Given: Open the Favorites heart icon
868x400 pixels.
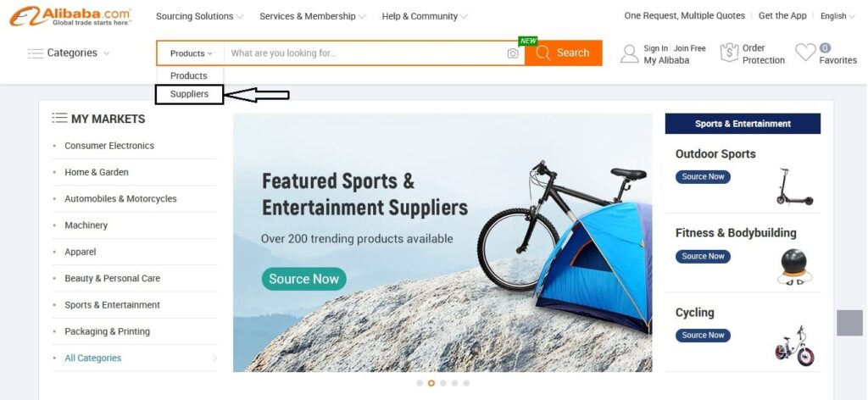Looking at the screenshot, I should [x=805, y=53].
